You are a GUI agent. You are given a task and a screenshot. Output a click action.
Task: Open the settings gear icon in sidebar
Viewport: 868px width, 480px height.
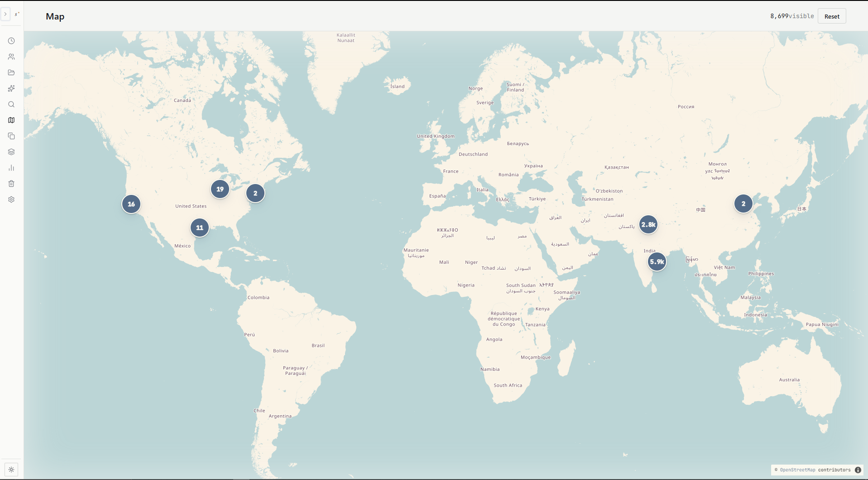tap(11, 199)
